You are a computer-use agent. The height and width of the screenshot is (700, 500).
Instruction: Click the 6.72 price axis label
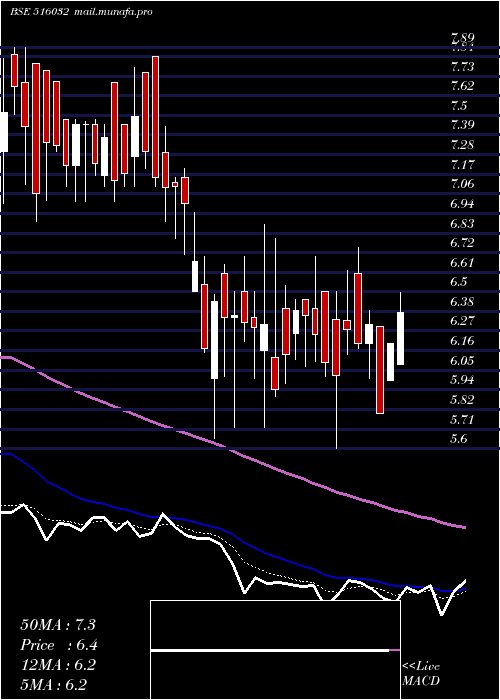point(462,243)
